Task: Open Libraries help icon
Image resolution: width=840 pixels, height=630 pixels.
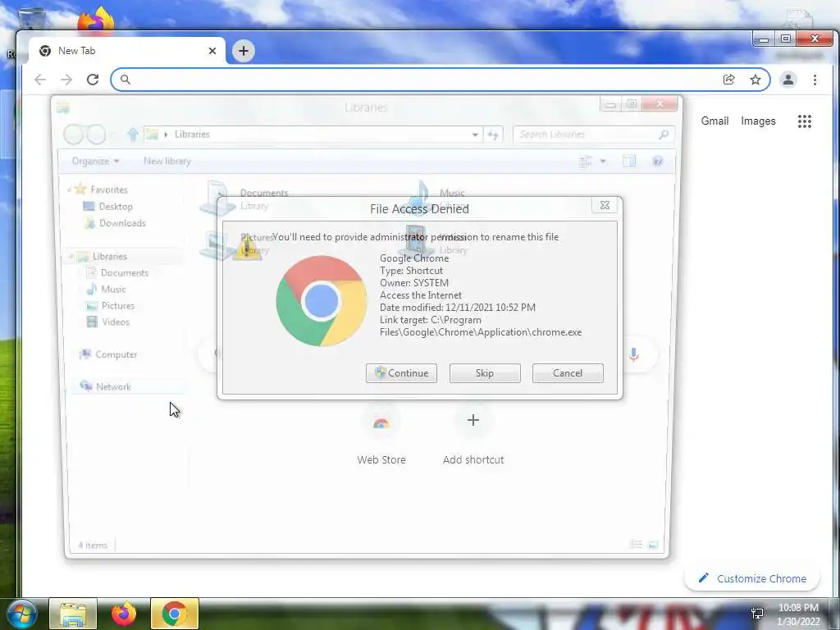Action: pyautogui.click(x=657, y=161)
